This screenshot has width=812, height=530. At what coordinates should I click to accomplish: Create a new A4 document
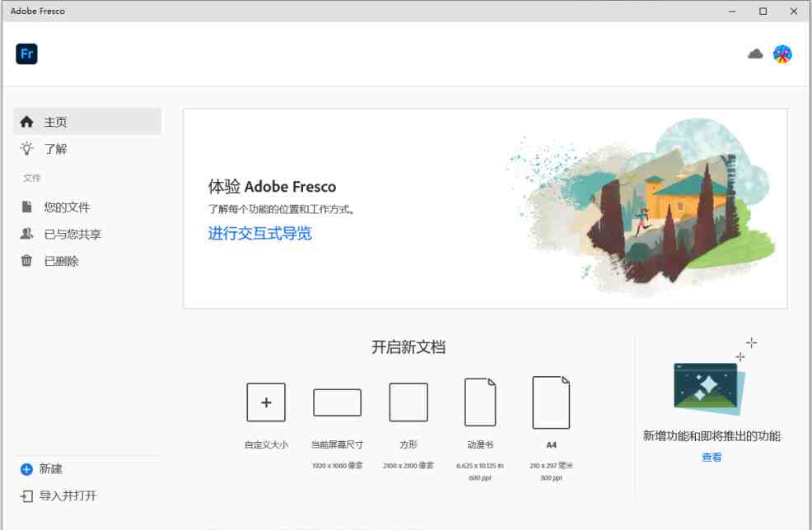tap(552, 402)
